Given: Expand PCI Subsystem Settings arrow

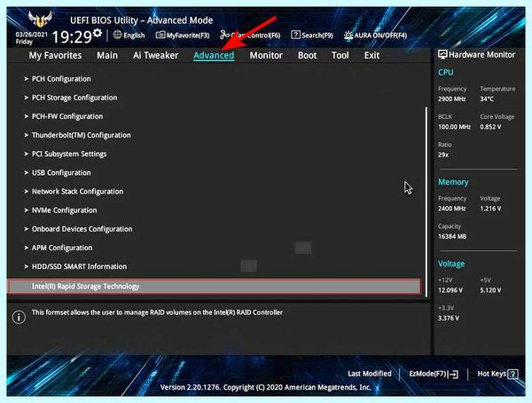Looking at the screenshot, I should point(26,154).
